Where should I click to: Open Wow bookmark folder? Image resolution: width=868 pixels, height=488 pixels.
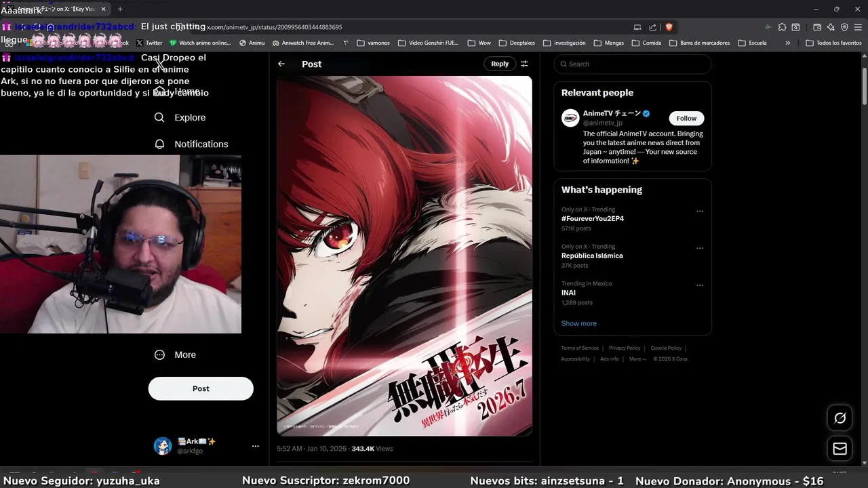pyautogui.click(x=479, y=43)
